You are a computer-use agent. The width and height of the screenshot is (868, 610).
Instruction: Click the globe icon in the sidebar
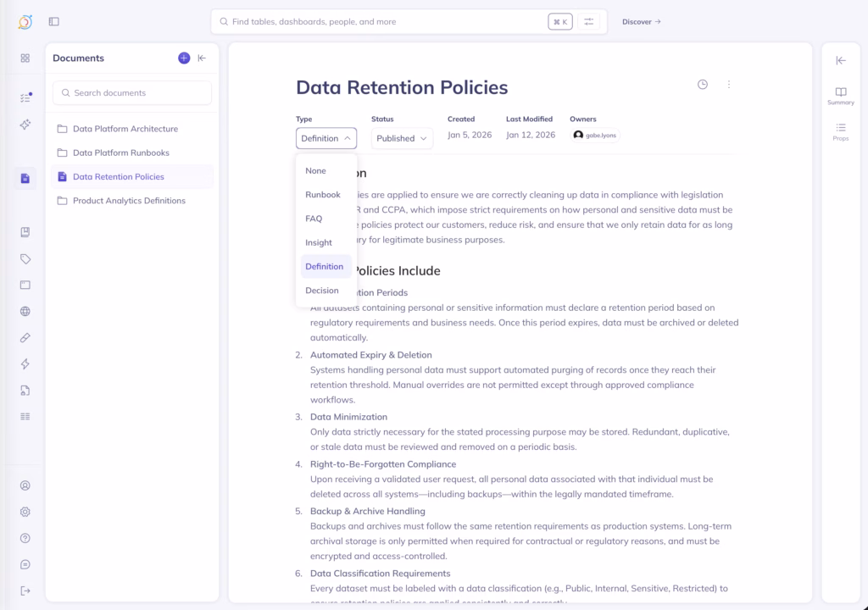[24, 311]
